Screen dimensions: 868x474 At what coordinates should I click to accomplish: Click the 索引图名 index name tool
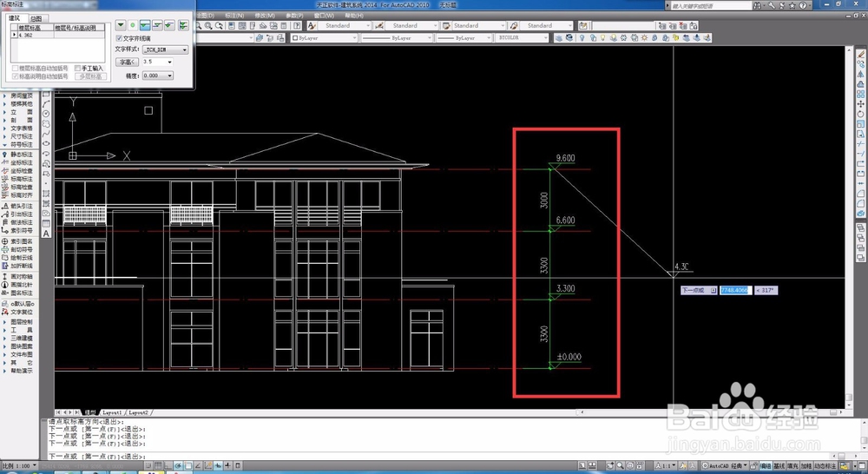point(17,241)
